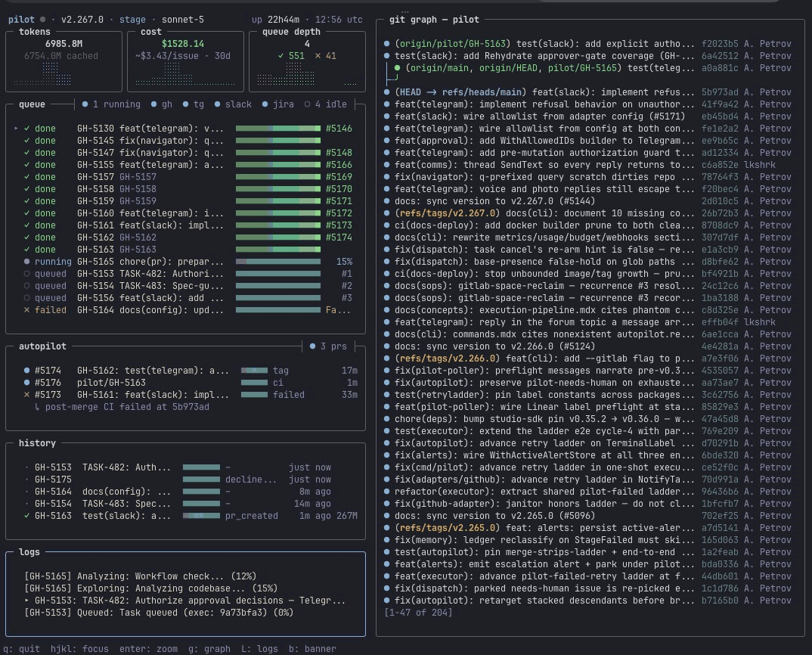Click the 1 running indicator
812x655 pixels.
point(111,104)
